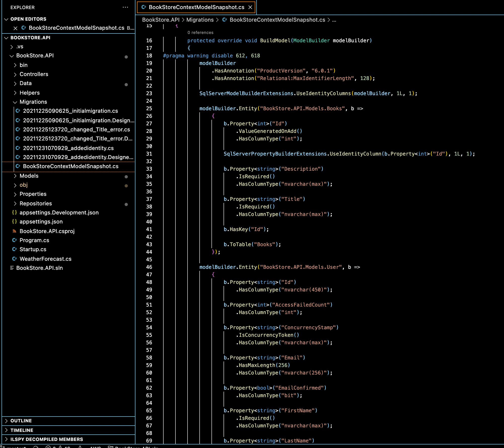Expand the Repositories folder
Image resolution: width=504 pixels, height=448 pixels.
pyautogui.click(x=15, y=204)
